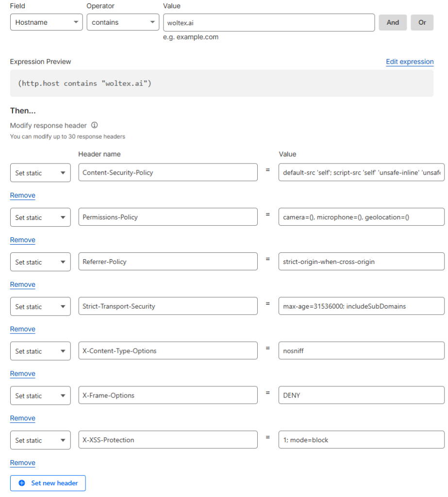Remove the X-Content-Type-Options header

click(x=22, y=374)
